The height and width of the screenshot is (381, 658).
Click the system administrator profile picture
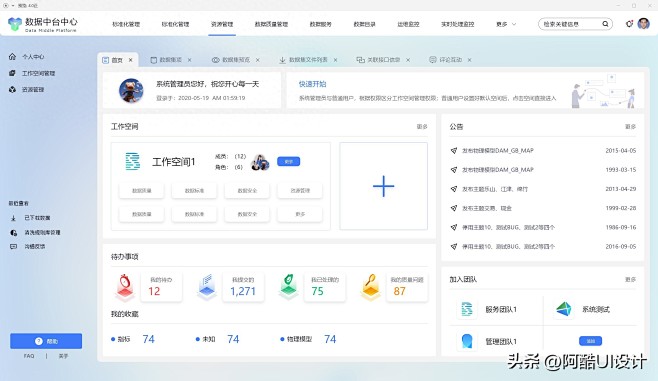point(131,90)
